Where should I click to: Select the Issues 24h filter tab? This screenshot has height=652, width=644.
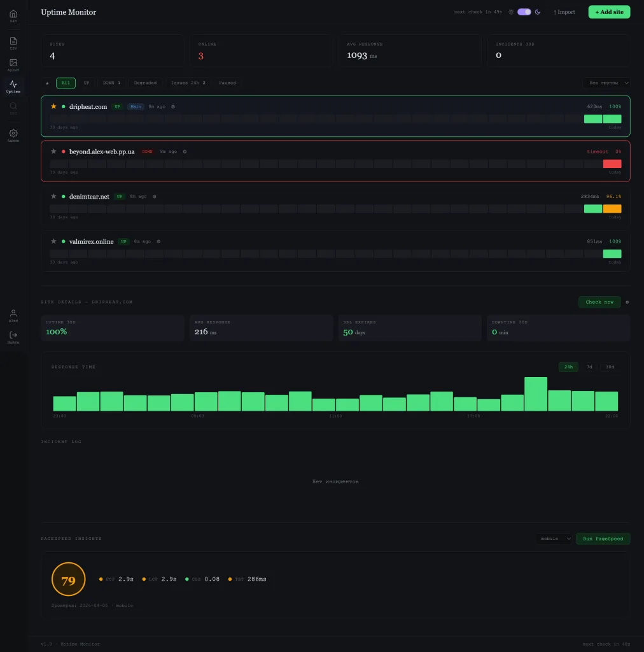pyautogui.click(x=188, y=83)
